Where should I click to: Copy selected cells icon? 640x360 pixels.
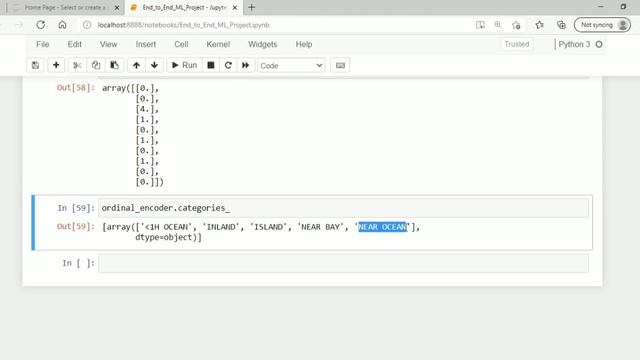(96, 65)
